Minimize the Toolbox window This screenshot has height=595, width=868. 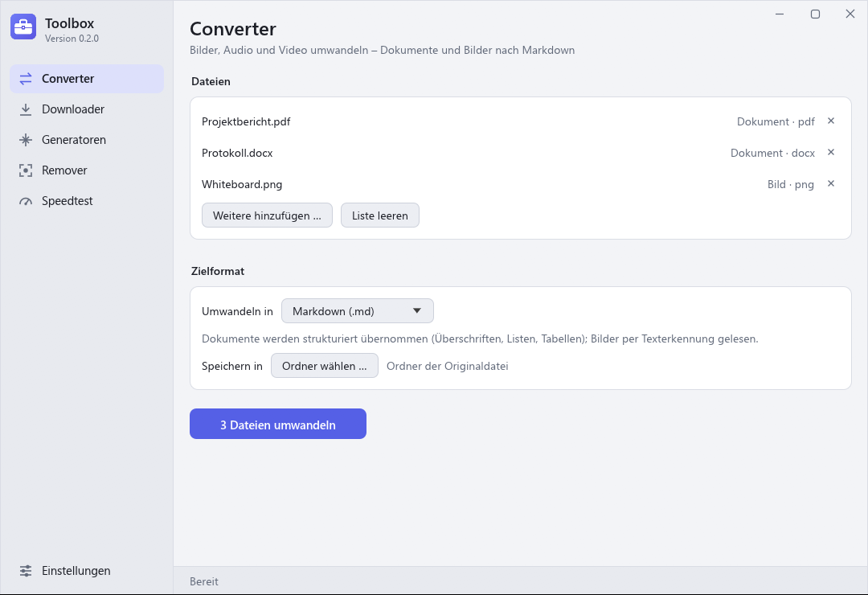point(780,14)
